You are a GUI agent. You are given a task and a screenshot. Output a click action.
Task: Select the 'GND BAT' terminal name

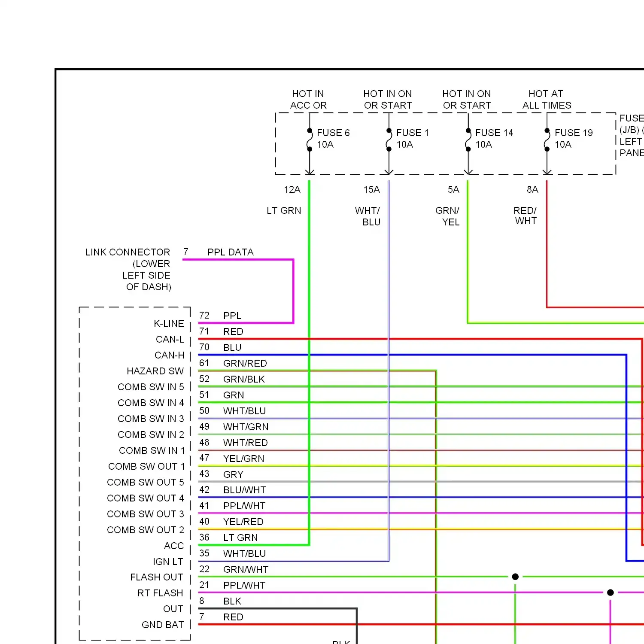click(163, 625)
